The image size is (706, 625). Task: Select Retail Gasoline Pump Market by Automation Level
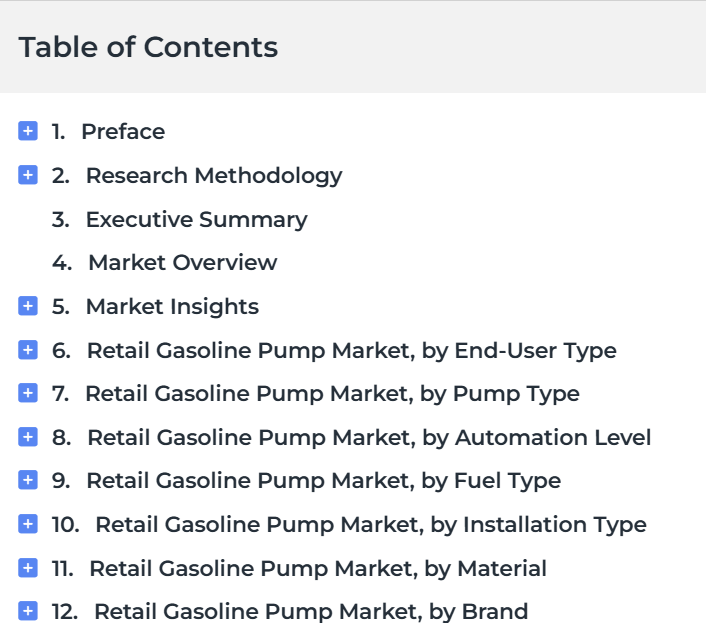point(369,438)
